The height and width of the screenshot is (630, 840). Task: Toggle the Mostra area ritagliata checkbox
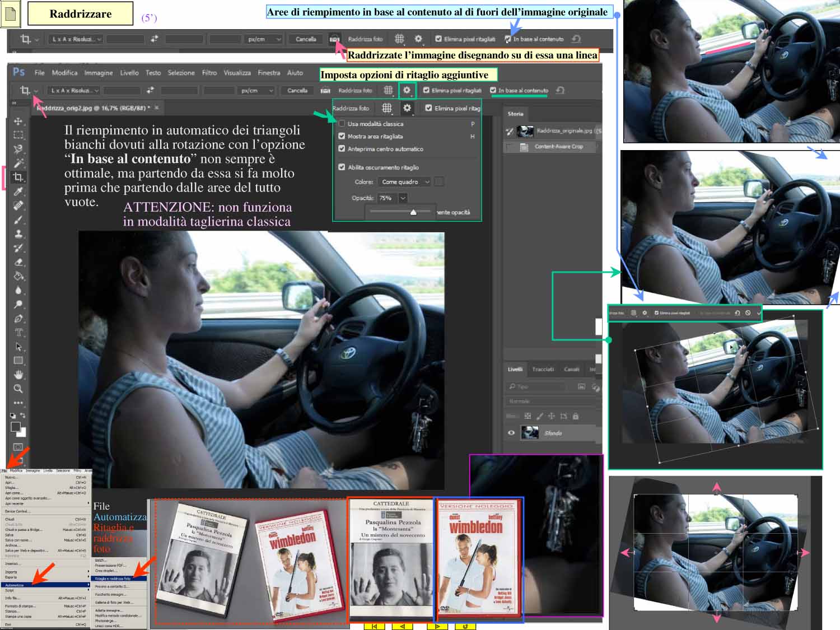pos(342,136)
